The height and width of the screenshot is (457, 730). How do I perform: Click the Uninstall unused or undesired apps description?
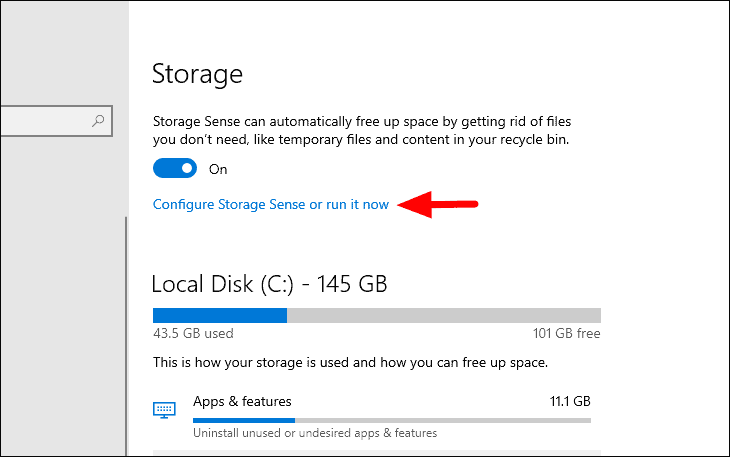pos(315,433)
